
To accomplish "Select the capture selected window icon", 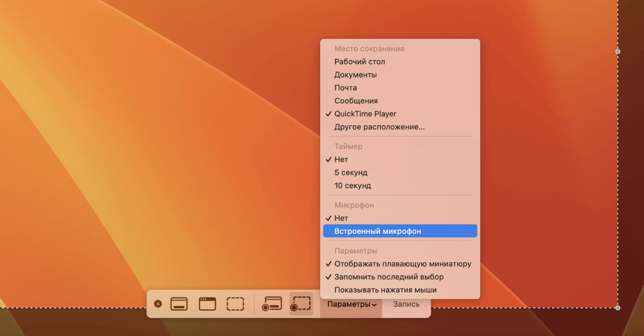I will [208, 304].
